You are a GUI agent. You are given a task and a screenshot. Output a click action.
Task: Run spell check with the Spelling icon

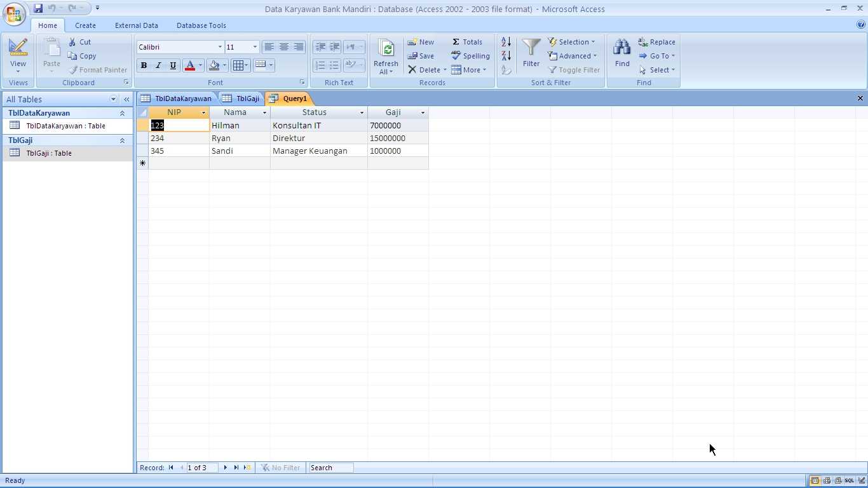(x=470, y=56)
